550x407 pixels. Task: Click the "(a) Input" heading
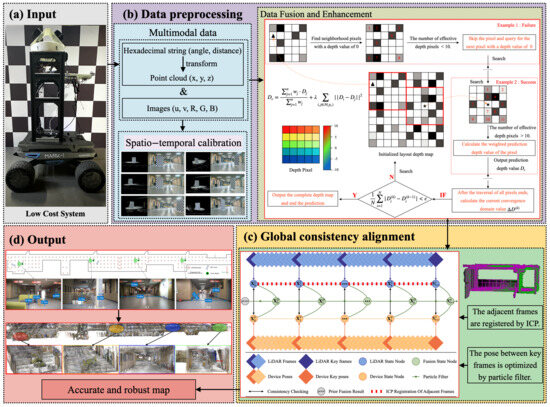33,14
